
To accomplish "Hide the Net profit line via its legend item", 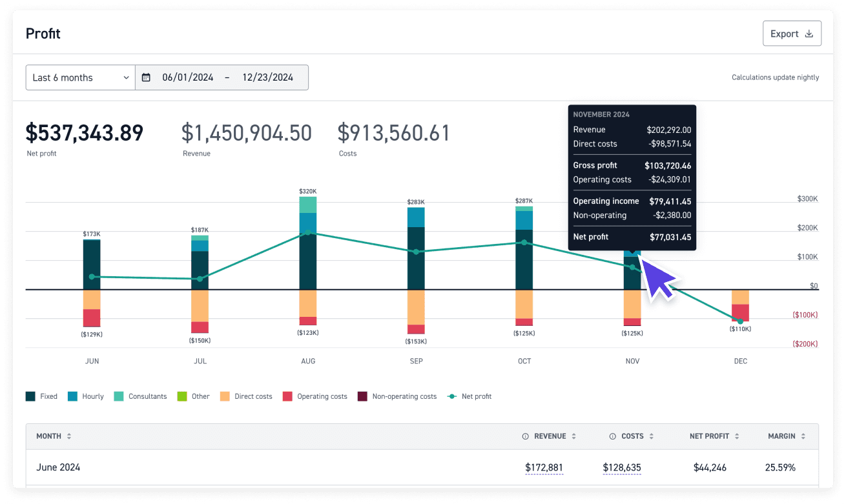I will 469,396.
